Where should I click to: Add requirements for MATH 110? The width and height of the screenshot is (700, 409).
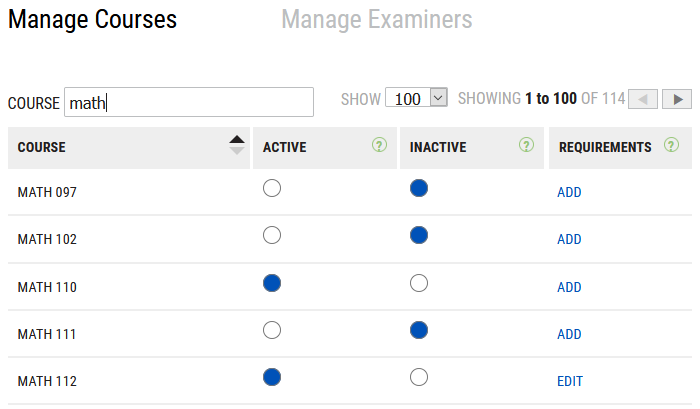pos(569,287)
